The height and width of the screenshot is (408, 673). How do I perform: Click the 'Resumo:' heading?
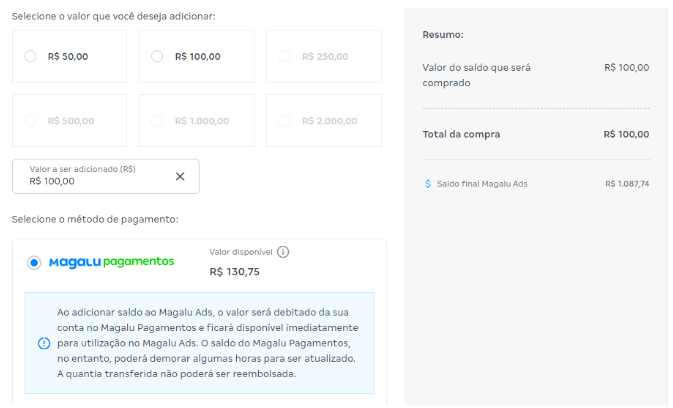[x=443, y=35]
